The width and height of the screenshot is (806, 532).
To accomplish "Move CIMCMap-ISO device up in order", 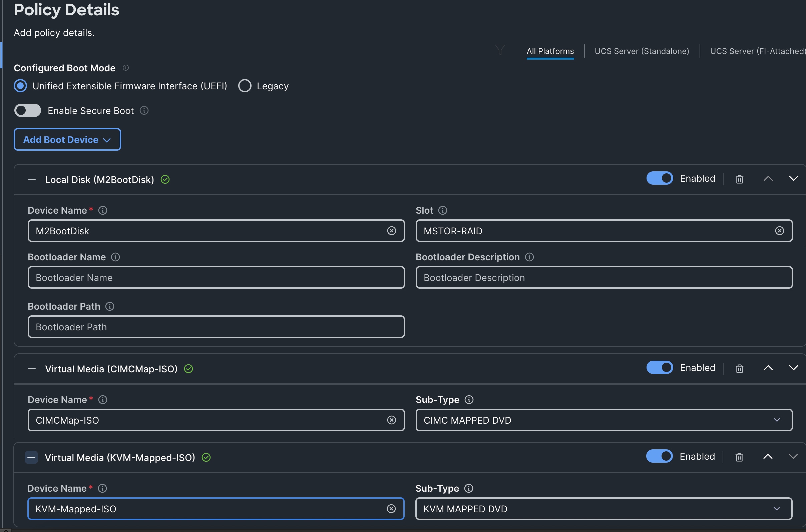I will tap(768, 368).
